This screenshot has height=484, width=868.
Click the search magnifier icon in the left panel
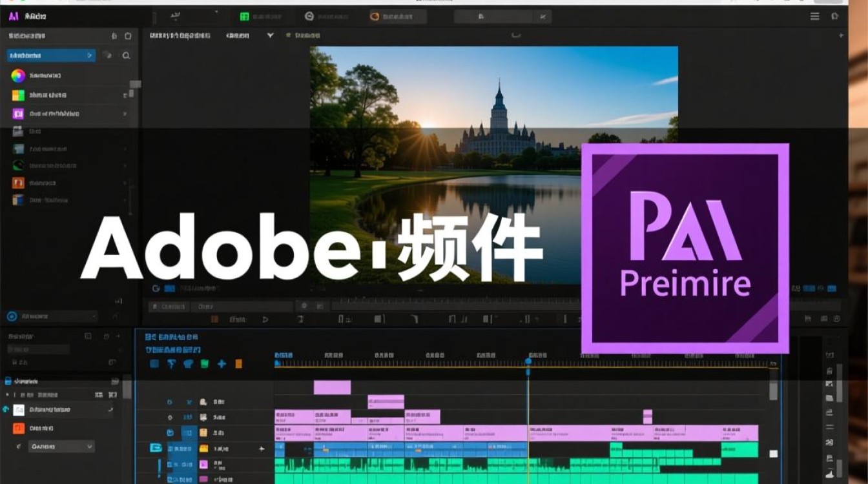coord(126,56)
